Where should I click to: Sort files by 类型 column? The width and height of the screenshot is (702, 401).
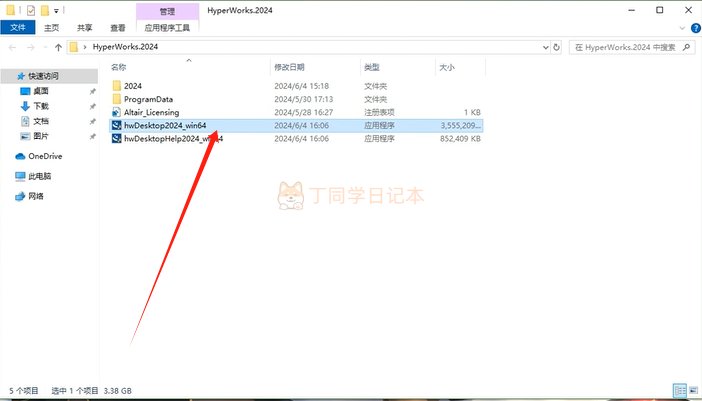(372, 67)
